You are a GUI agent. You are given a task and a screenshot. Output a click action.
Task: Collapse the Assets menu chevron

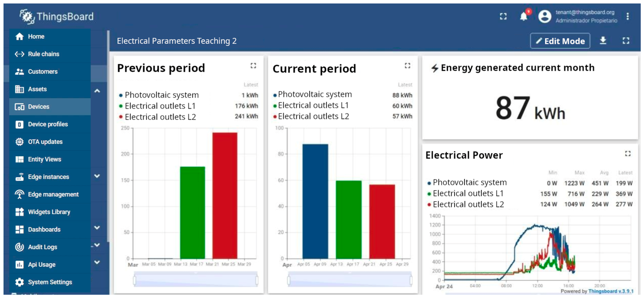point(97,91)
